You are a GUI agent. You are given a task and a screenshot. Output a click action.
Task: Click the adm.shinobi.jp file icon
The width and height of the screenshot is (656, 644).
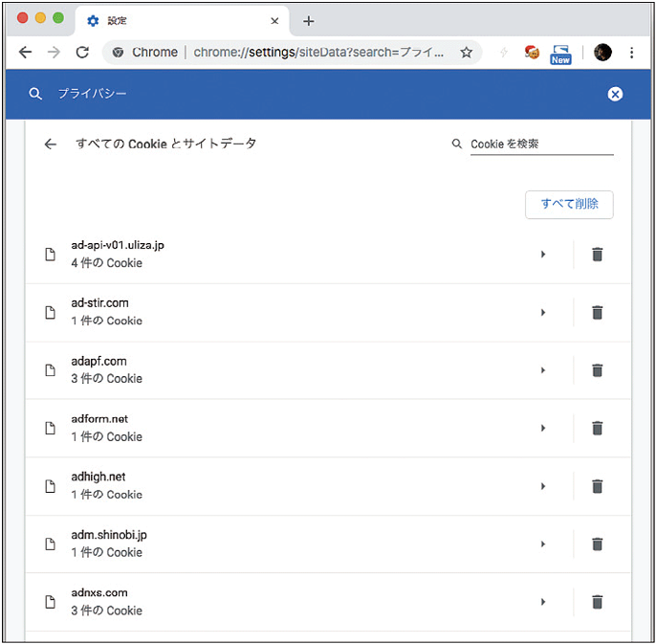[x=50, y=544]
